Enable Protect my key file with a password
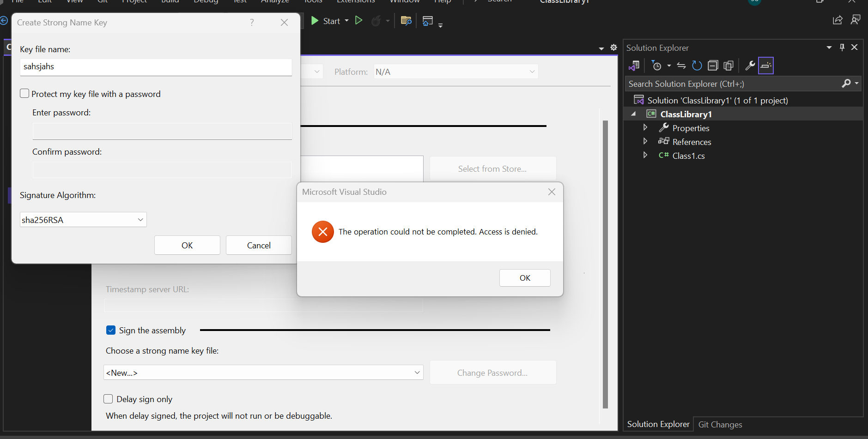 [x=25, y=93]
